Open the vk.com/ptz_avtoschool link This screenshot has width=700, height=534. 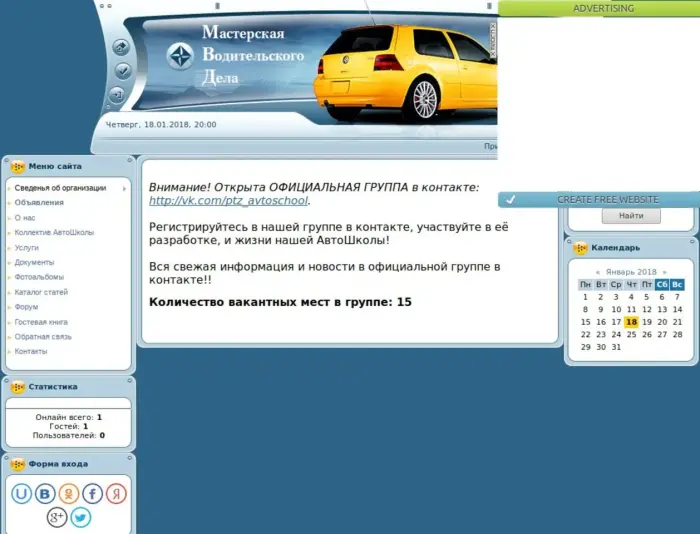(x=228, y=201)
